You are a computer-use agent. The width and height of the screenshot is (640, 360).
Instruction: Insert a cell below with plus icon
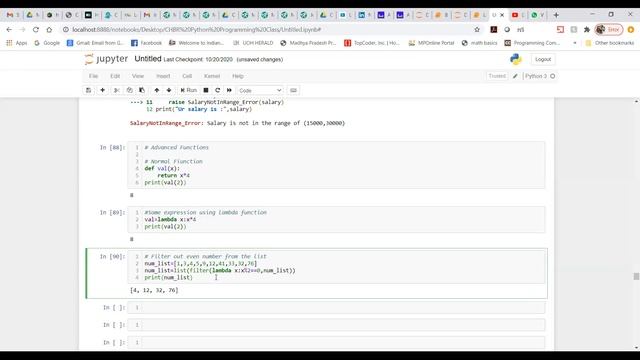[102, 90]
